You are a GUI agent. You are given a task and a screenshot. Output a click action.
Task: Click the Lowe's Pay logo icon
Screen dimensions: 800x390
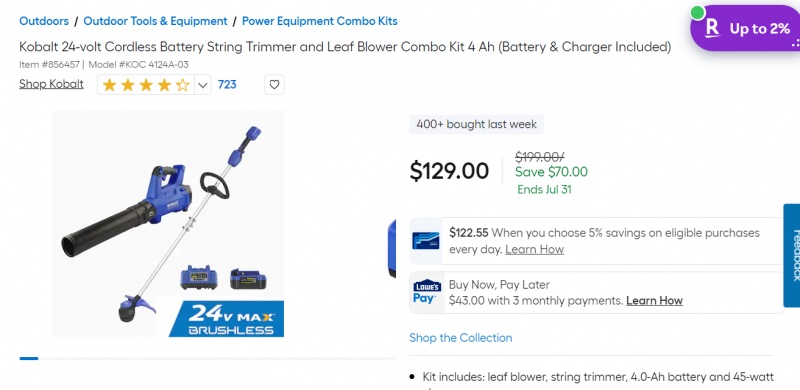pyautogui.click(x=427, y=292)
